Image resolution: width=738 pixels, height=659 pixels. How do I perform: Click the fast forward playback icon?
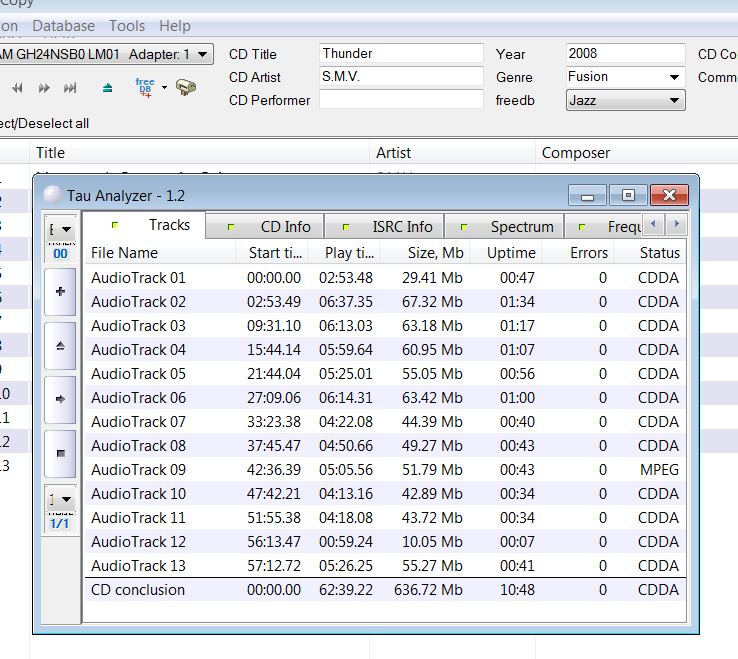[44, 88]
